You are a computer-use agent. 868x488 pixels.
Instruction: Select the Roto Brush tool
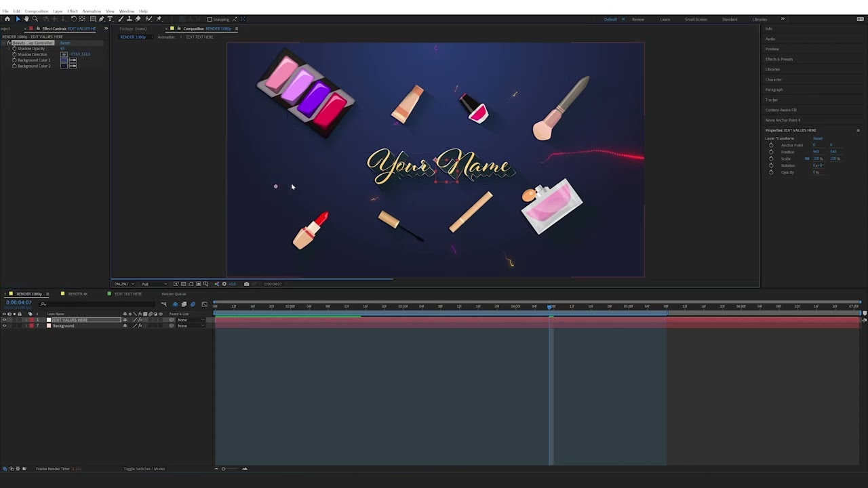pyautogui.click(x=149, y=19)
